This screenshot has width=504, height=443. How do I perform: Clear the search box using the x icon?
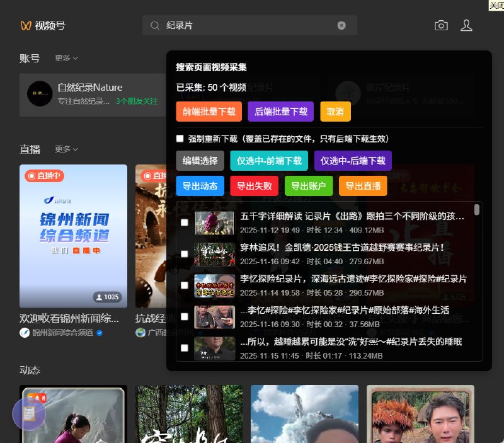[341, 25]
